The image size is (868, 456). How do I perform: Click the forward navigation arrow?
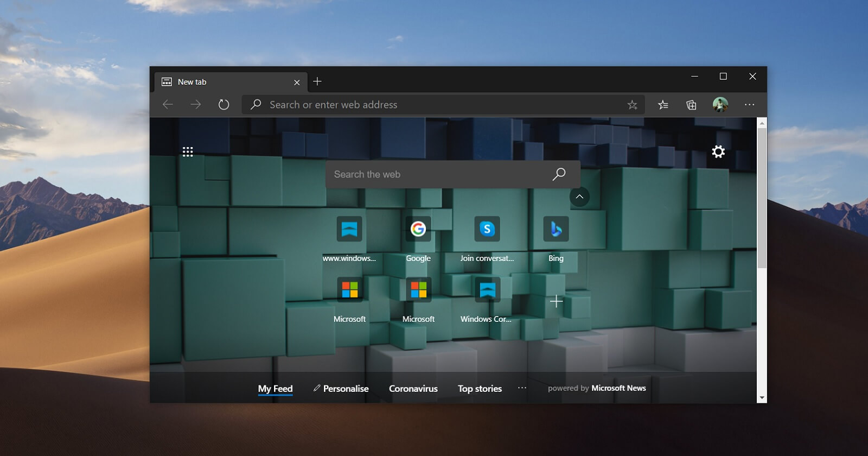click(x=196, y=104)
